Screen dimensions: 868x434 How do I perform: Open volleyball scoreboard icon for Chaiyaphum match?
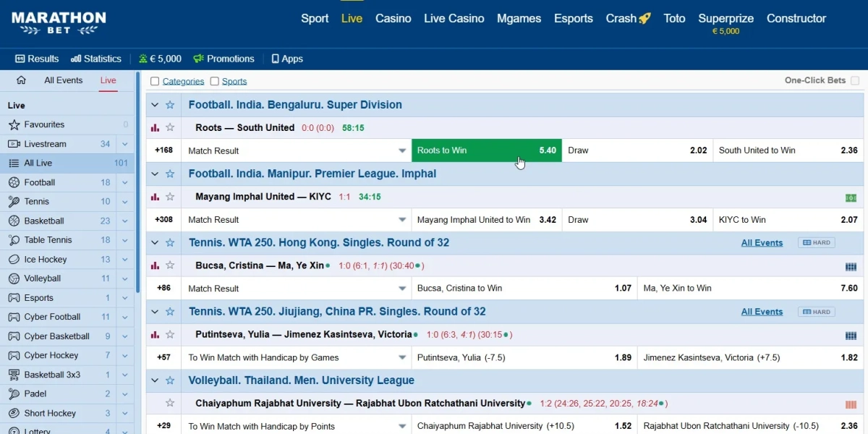coord(851,404)
